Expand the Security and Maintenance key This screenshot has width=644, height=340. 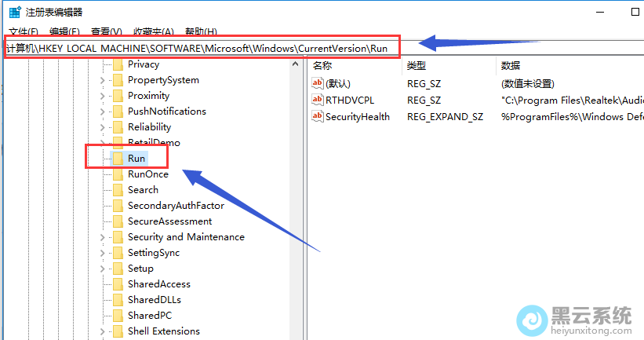tap(102, 238)
